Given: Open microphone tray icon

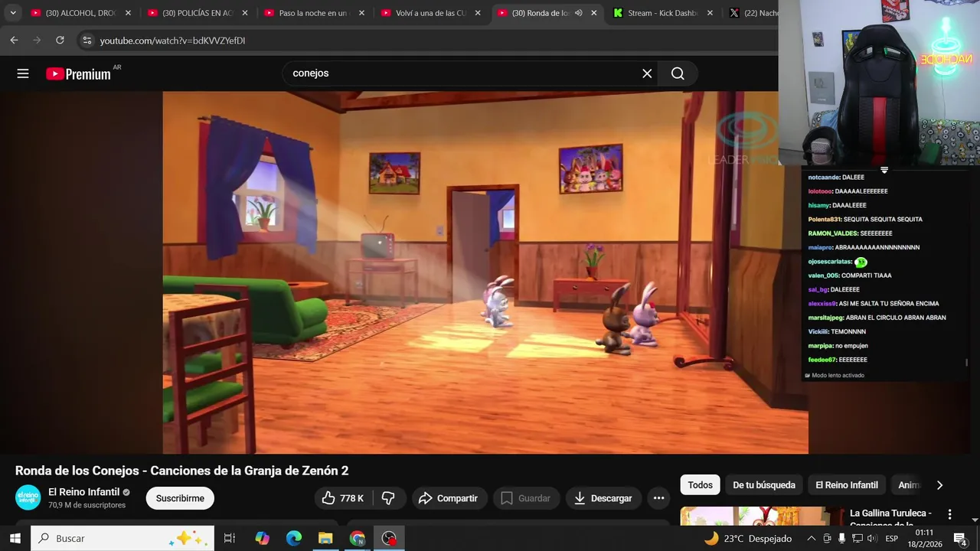Looking at the screenshot, I should (841, 538).
